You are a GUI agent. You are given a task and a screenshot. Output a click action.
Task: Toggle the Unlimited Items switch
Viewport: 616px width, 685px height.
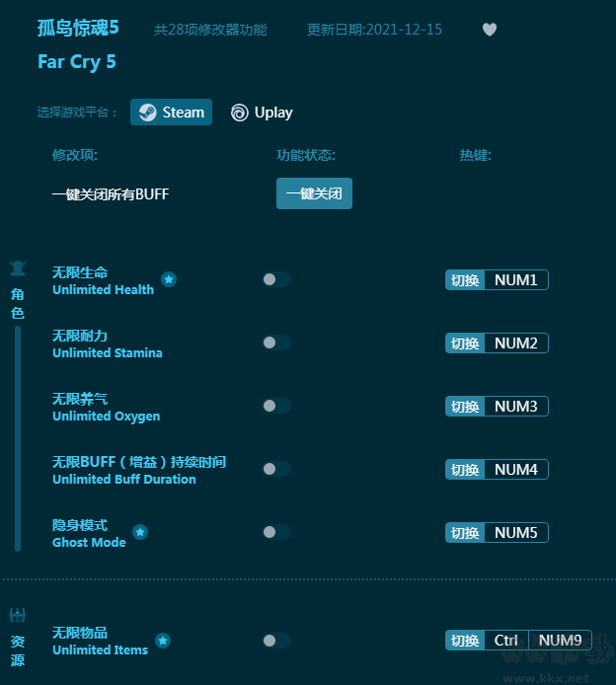277,641
